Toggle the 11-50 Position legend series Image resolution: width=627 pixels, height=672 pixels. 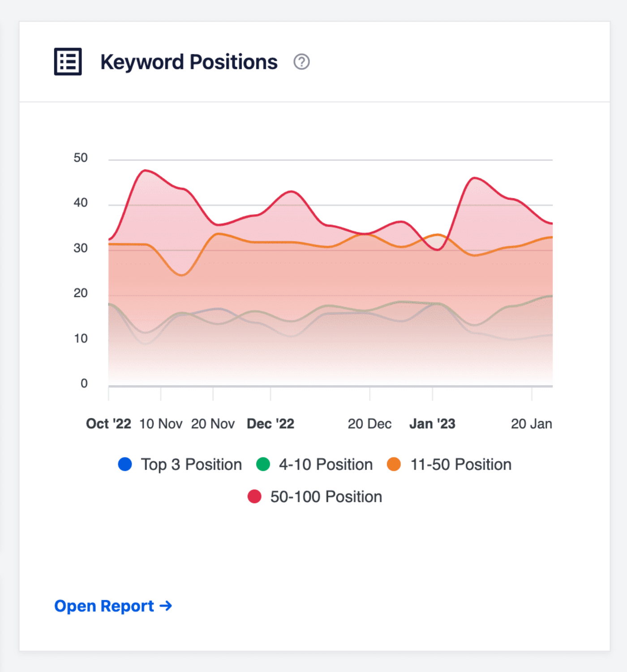tap(449, 465)
